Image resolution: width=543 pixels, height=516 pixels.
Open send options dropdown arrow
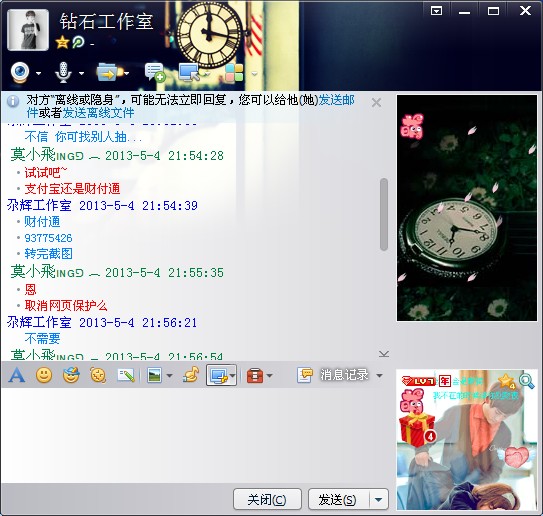379,499
